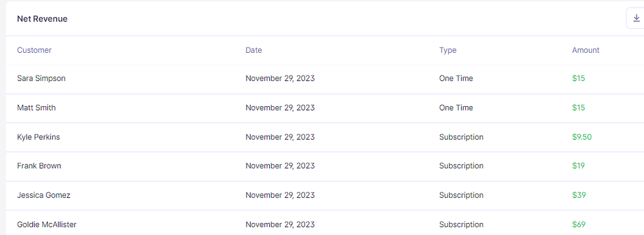Click the download icon next to Net Revenue
This screenshot has width=644, height=235.
[x=636, y=18]
